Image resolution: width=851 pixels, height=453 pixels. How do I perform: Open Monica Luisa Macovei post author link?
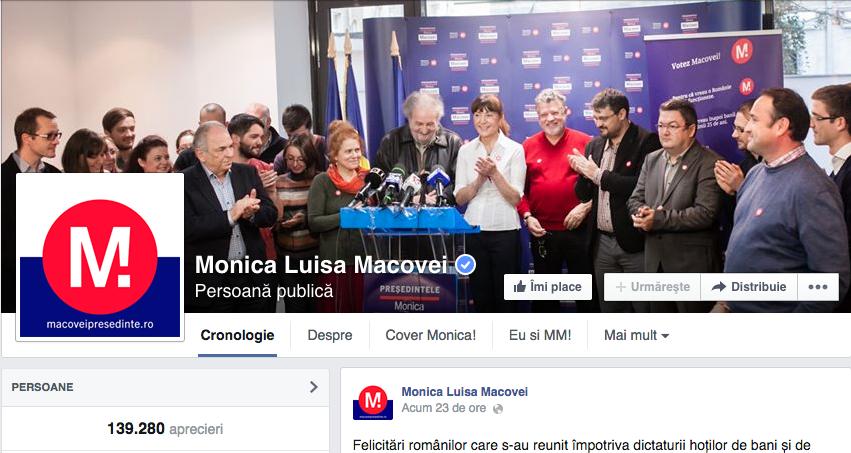465,392
